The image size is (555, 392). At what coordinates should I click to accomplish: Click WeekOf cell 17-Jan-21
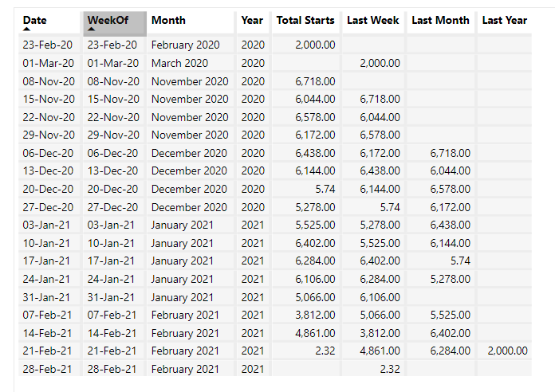[111, 261]
